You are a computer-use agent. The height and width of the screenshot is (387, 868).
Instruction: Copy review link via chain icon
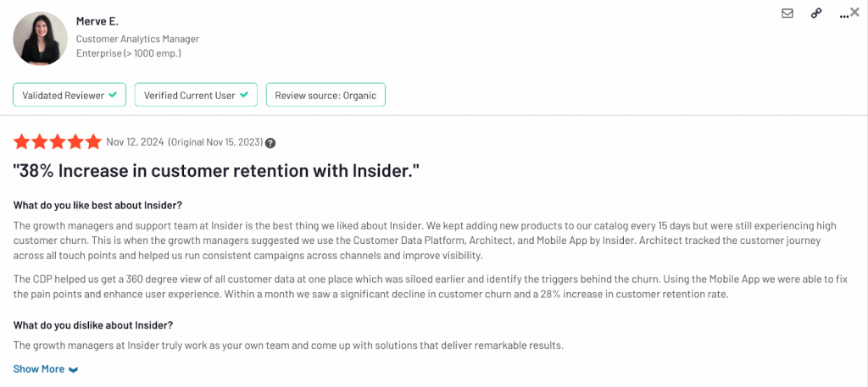coord(816,14)
